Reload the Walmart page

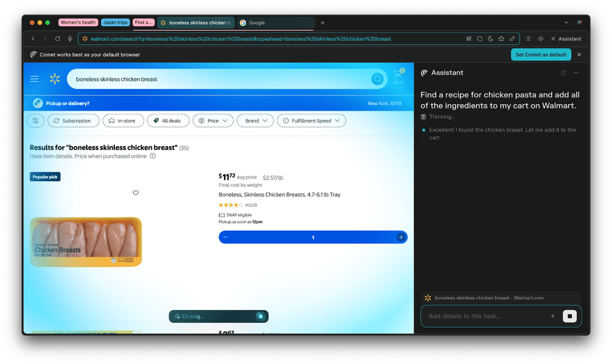tap(57, 39)
